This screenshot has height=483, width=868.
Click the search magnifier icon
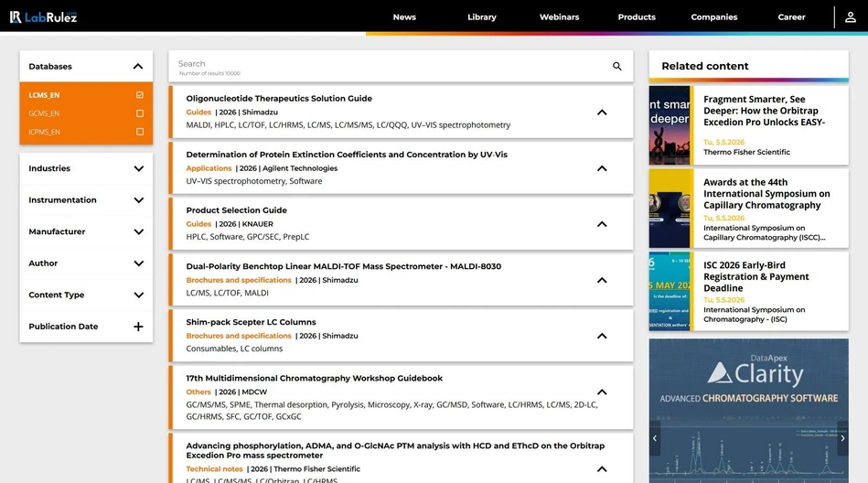point(617,67)
